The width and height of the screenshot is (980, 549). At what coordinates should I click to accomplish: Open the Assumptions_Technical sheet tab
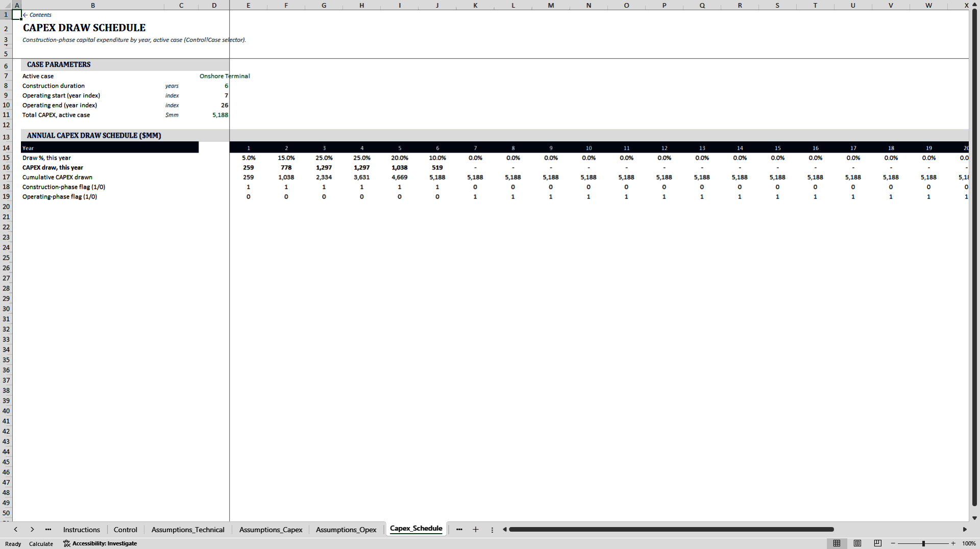pyautogui.click(x=188, y=530)
